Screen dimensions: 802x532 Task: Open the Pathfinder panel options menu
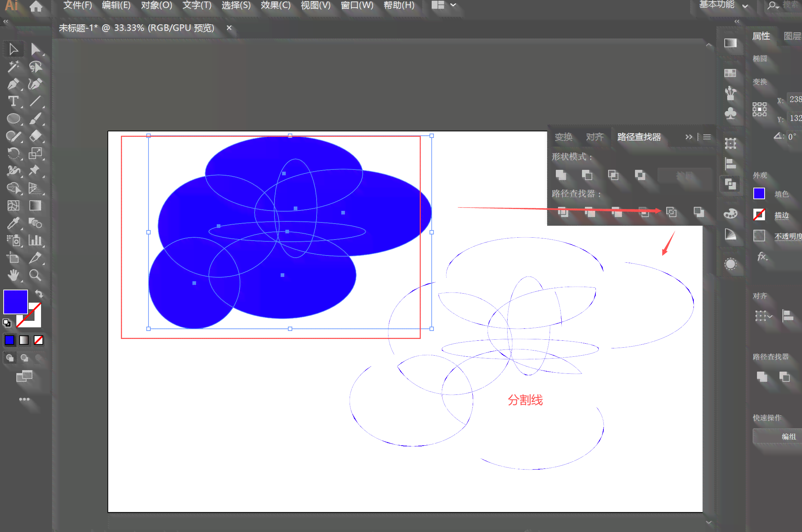[x=707, y=137]
